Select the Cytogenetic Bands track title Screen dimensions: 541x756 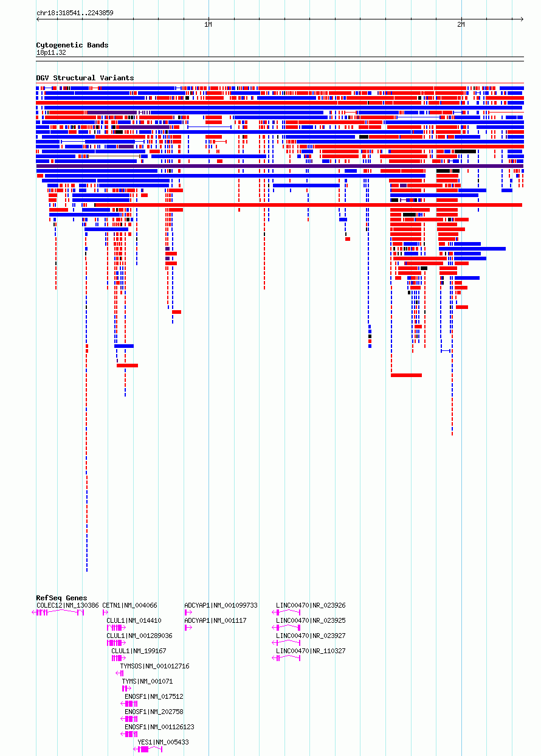72,45
